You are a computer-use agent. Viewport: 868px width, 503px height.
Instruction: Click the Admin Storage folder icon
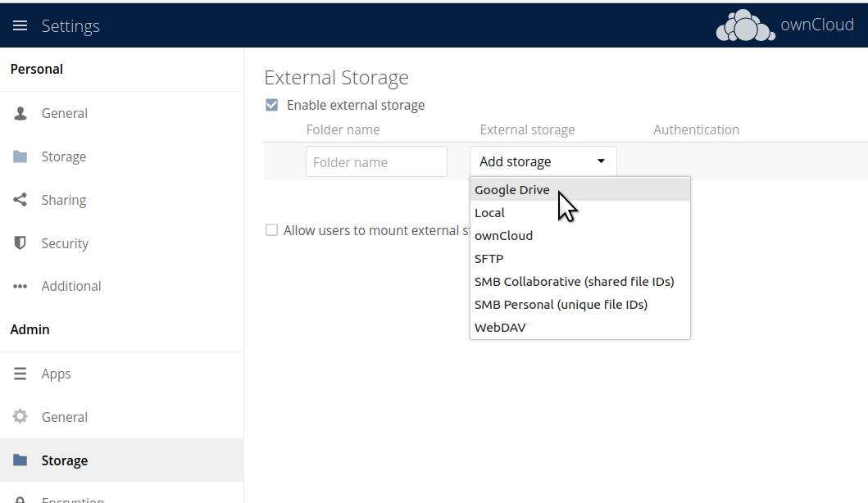[20, 460]
